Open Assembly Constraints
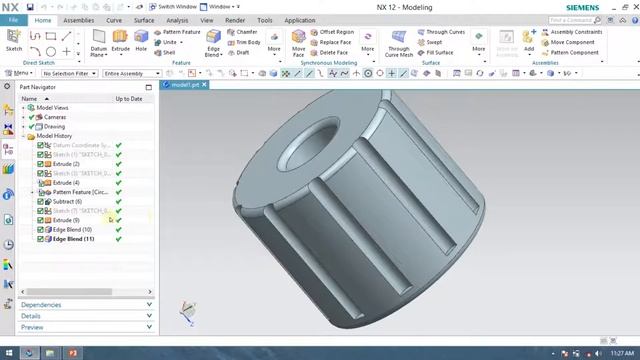640x360 pixels. point(572,32)
